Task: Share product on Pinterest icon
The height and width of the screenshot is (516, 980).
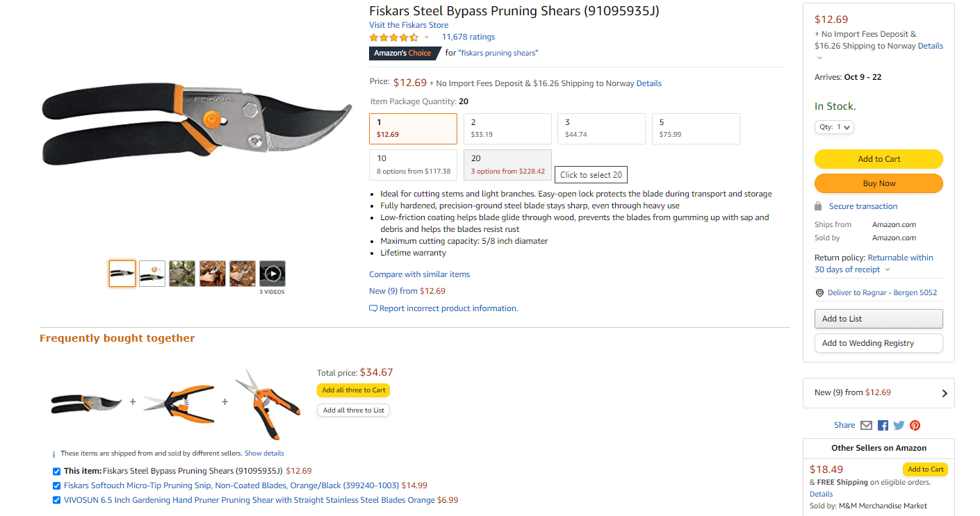Action: point(915,425)
